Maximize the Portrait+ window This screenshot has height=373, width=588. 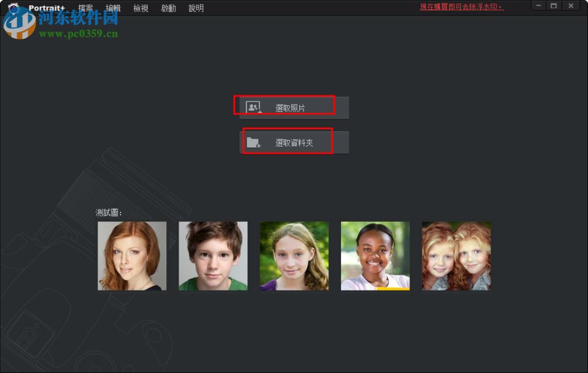[x=554, y=6]
